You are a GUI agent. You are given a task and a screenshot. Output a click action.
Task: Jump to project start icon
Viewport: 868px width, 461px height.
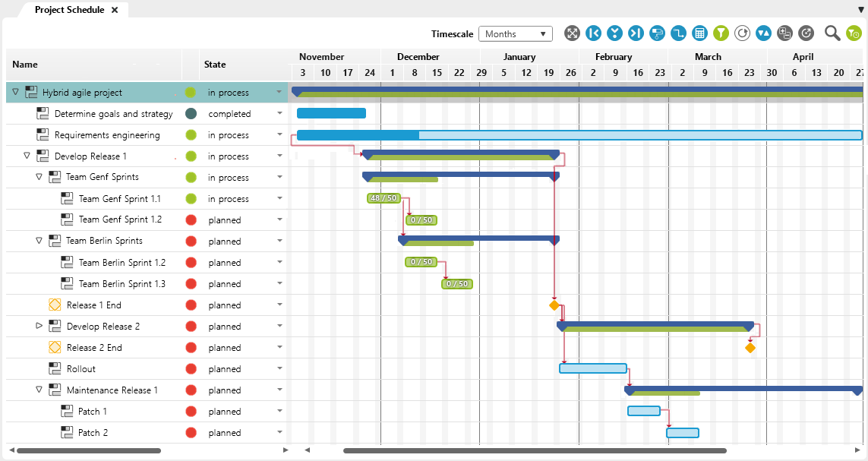(x=593, y=33)
